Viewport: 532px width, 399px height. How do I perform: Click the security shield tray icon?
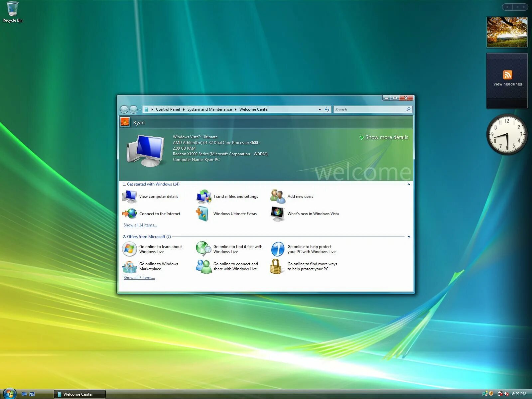491,394
